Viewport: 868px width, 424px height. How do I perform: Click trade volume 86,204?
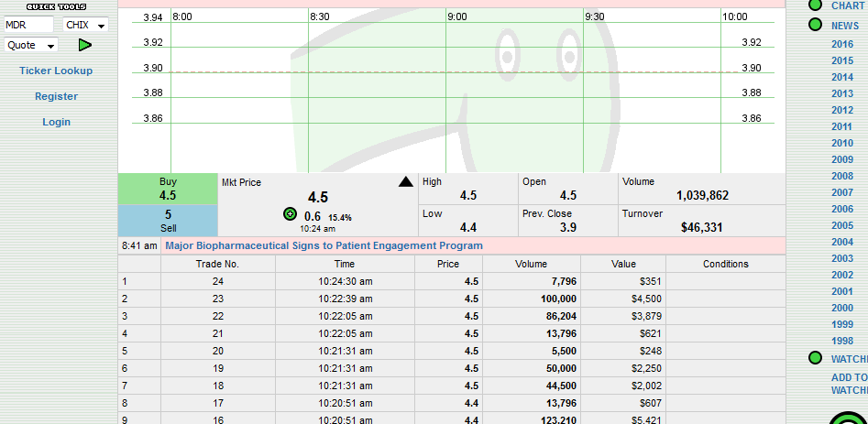[562, 316]
